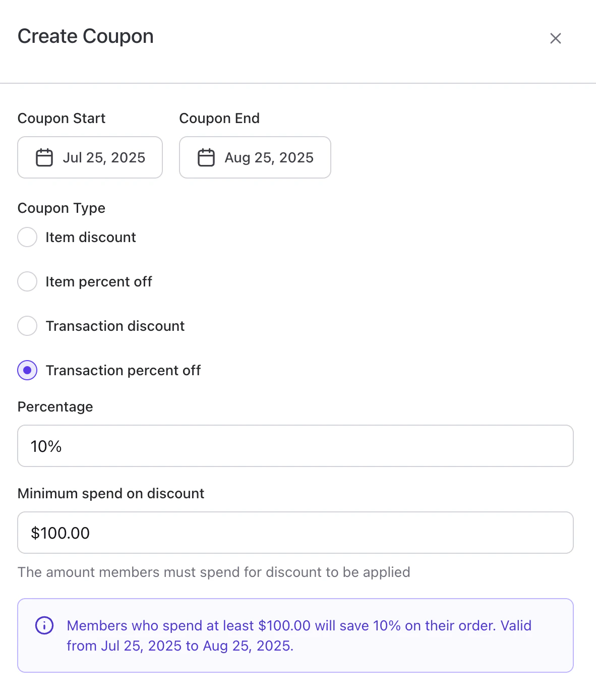Click the "Minimum spend on discount" field label
596x700 pixels.
[x=111, y=493]
